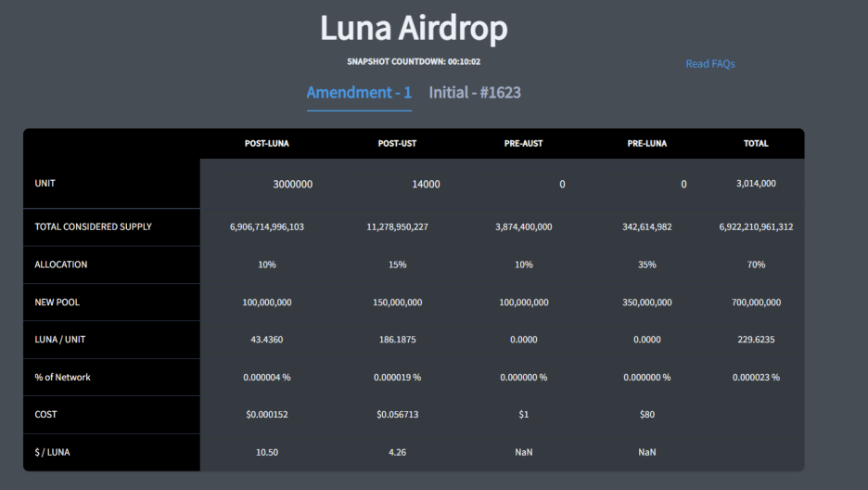Click the TOTAL column header
The image size is (868, 490).
(x=756, y=144)
